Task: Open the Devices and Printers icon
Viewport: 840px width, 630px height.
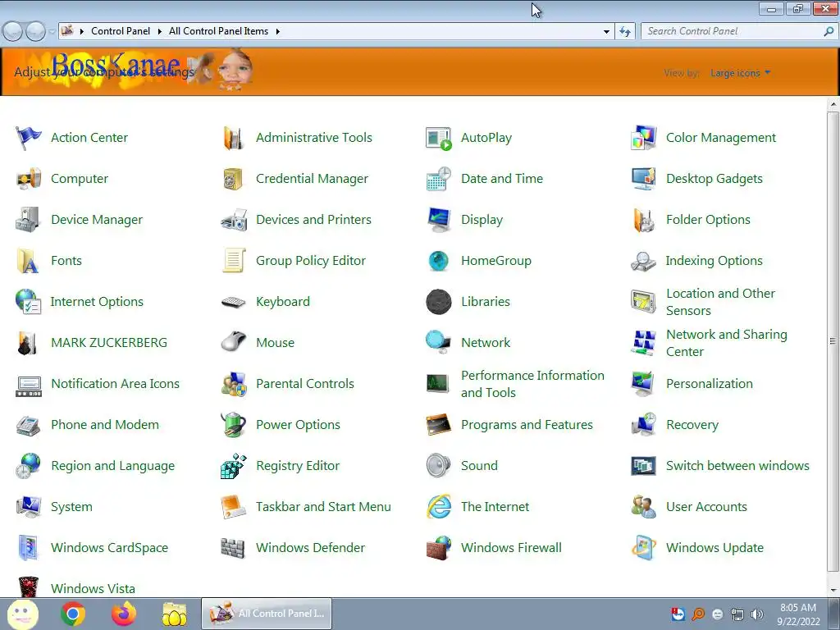Action: pos(234,220)
